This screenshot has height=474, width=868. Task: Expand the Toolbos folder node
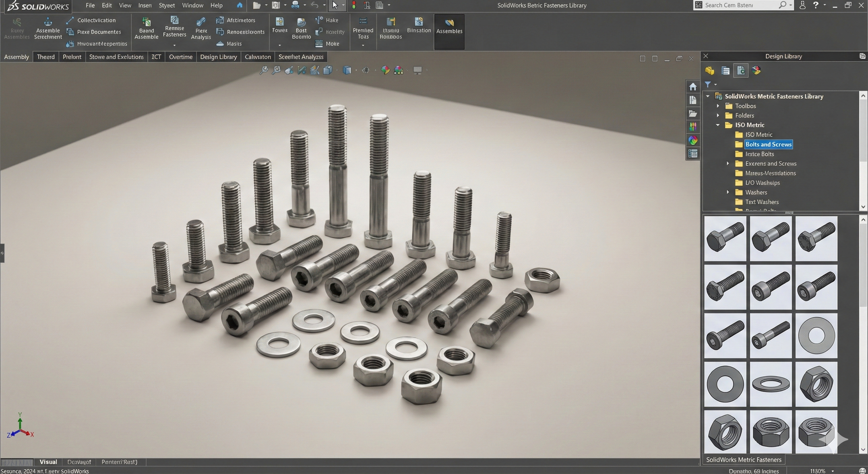point(718,106)
